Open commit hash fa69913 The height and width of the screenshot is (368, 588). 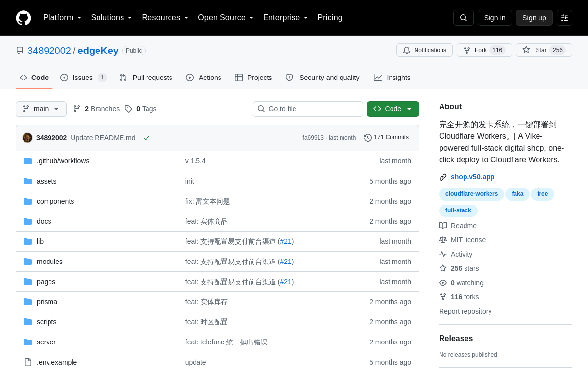click(x=313, y=138)
